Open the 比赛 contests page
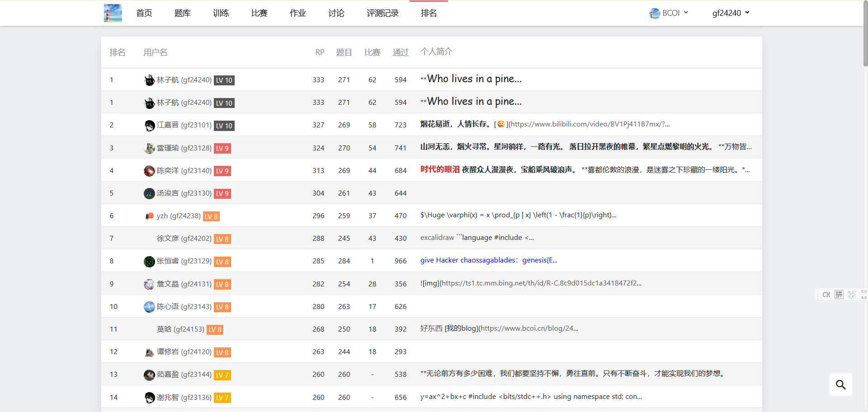This screenshot has height=412, width=868. [x=259, y=13]
